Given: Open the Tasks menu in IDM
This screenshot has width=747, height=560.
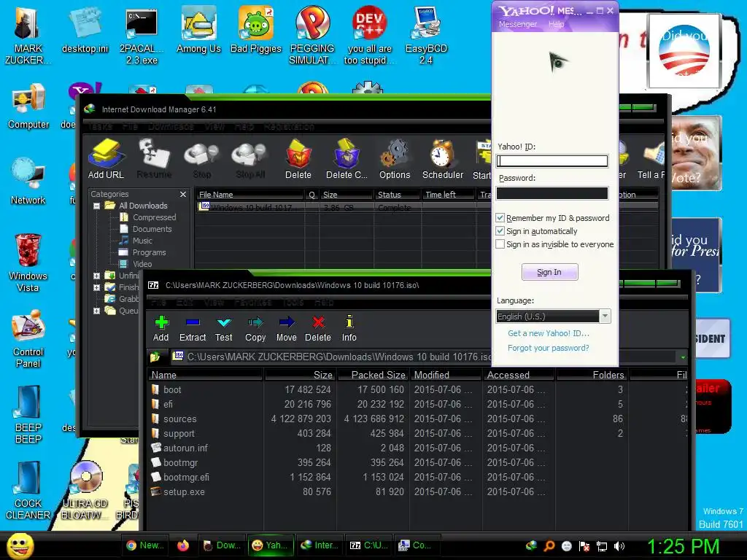Looking at the screenshot, I should click(100, 127).
